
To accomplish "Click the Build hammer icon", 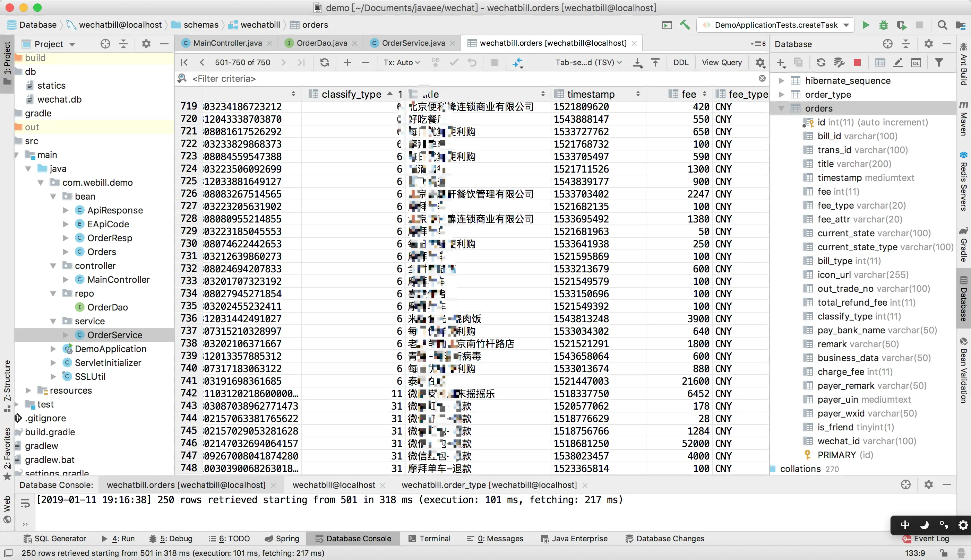I will coord(685,25).
